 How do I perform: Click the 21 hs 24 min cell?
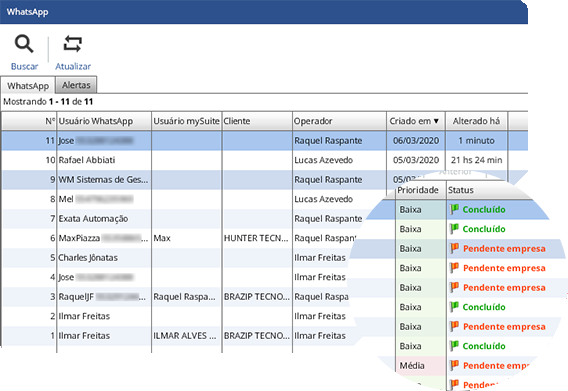pos(476,160)
